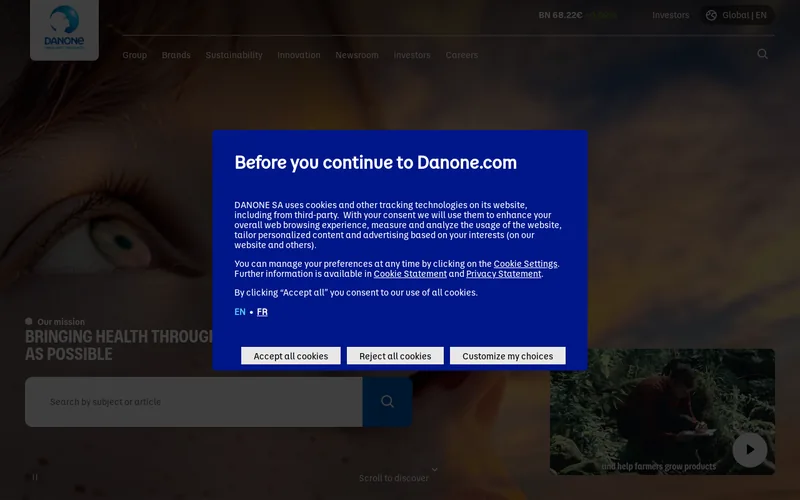The height and width of the screenshot is (500, 800).
Task: Open the Careers menu
Action: (x=462, y=55)
